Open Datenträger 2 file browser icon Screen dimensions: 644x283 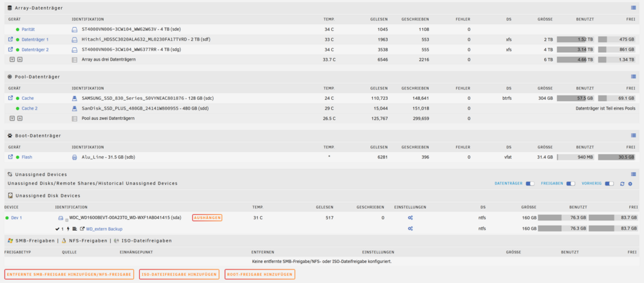[x=11, y=50]
